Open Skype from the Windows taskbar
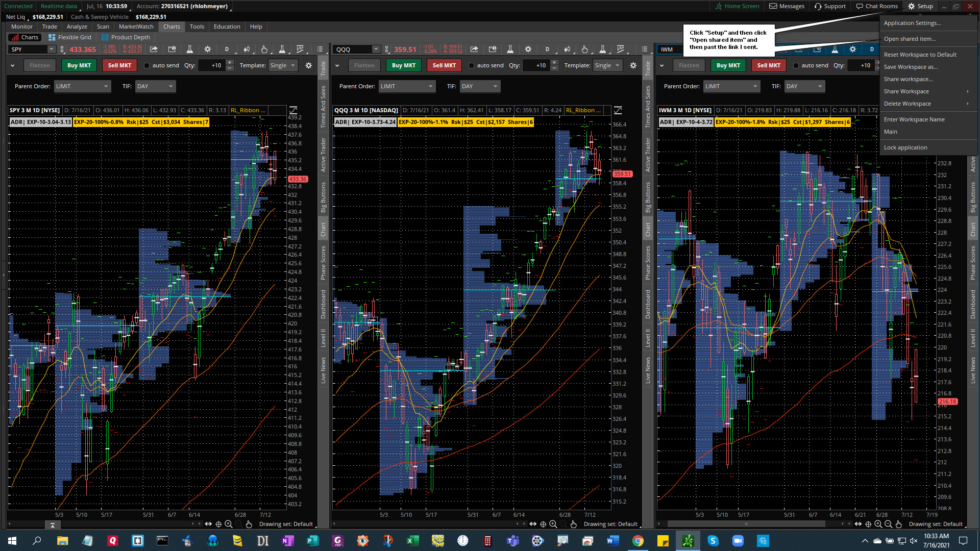 pyautogui.click(x=713, y=541)
